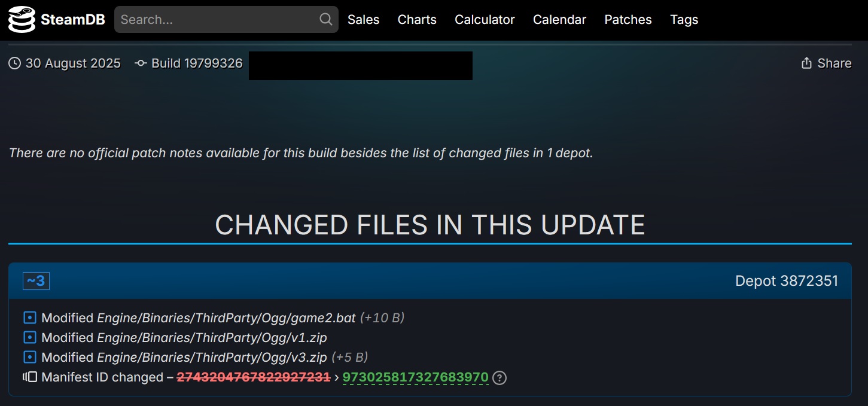Viewport: 868px width, 406px height.
Task: Click the help question mark icon after manifest ID
Action: (x=500, y=378)
